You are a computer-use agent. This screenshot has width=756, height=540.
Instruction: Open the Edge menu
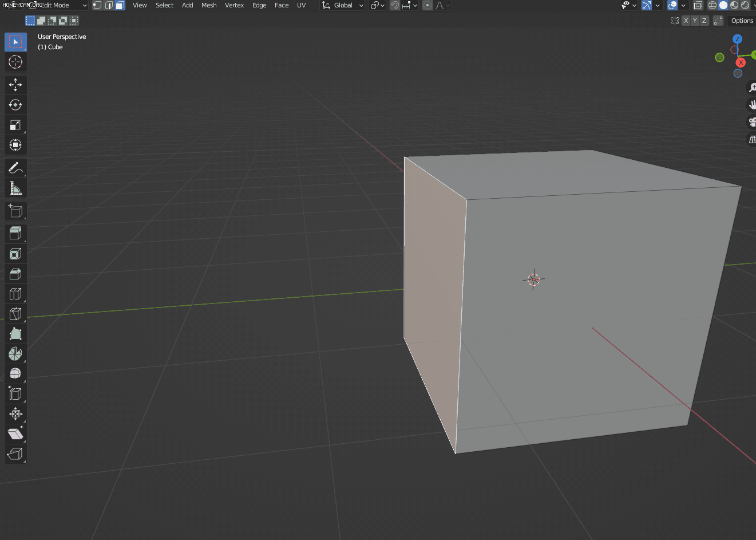coord(259,5)
